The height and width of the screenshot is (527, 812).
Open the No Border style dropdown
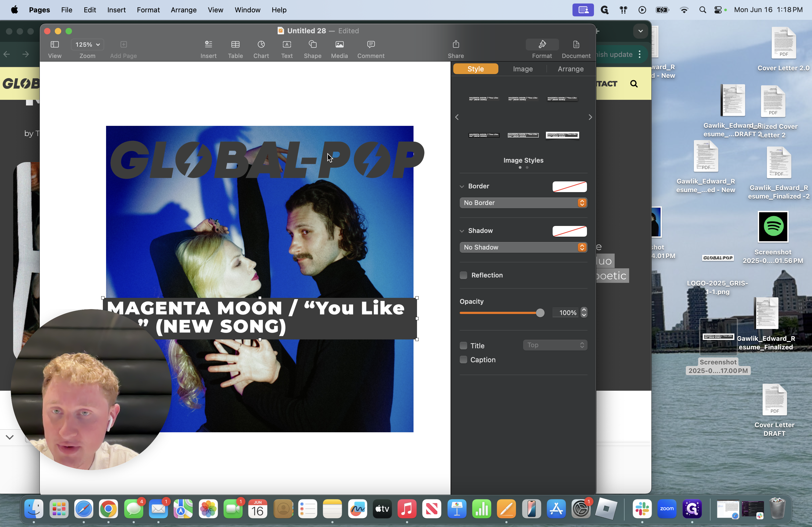(x=523, y=203)
